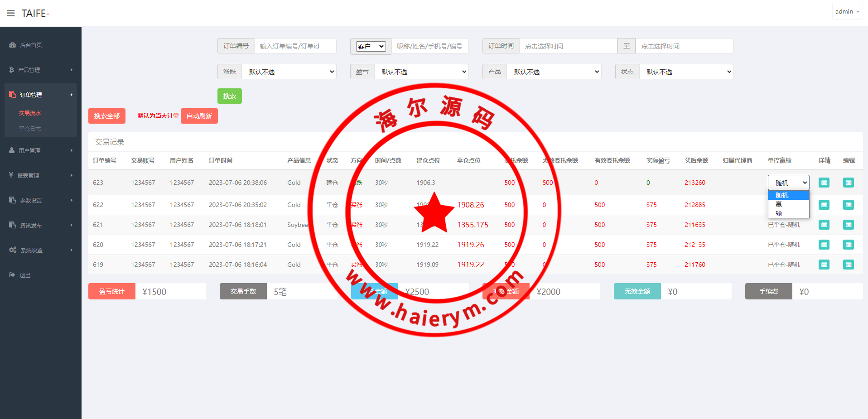Image resolution: width=868 pixels, height=419 pixels.
Task: Open details icon for order 621
Action: coord(824,225)
